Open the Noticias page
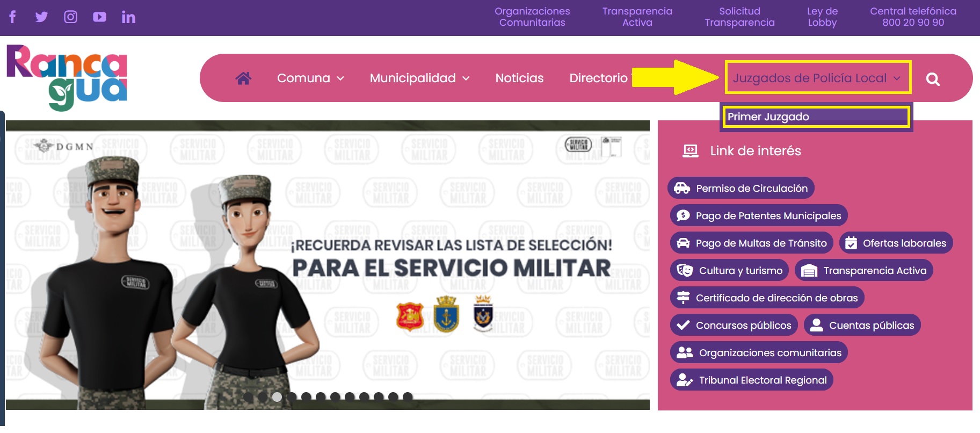980x433 pixels. pos(519,78)
